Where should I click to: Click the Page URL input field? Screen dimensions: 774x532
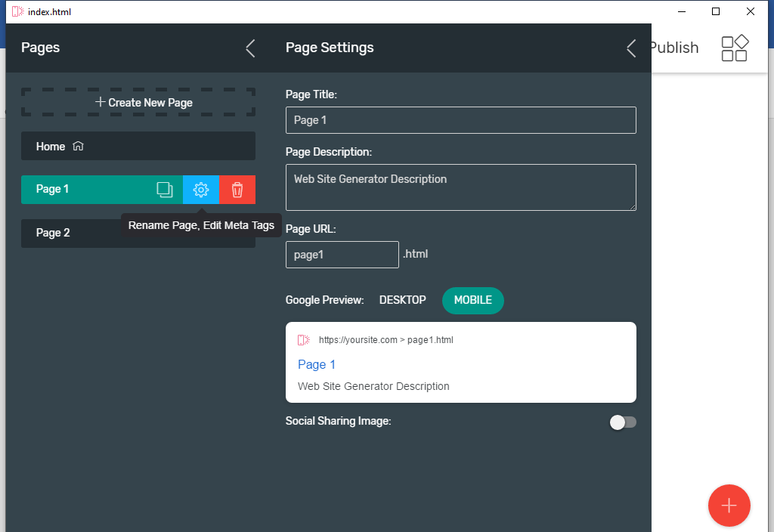(342, 255)
